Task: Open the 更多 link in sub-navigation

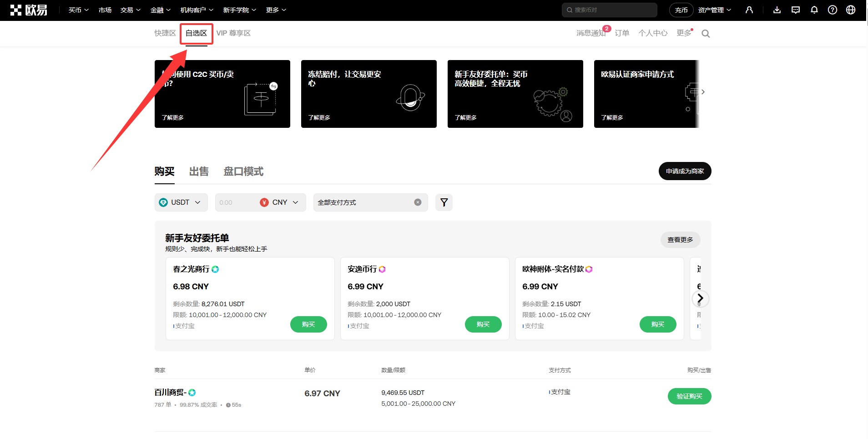Action: (684, 33)
